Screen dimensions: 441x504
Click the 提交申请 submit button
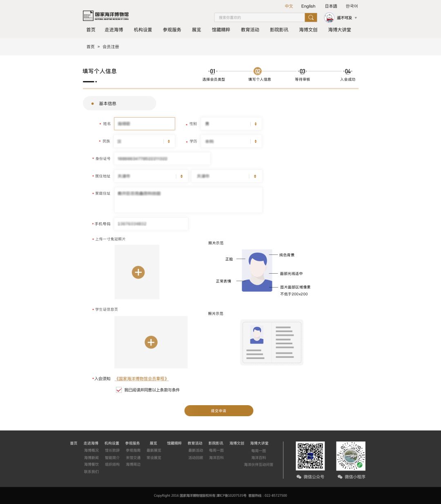[219, 411]
